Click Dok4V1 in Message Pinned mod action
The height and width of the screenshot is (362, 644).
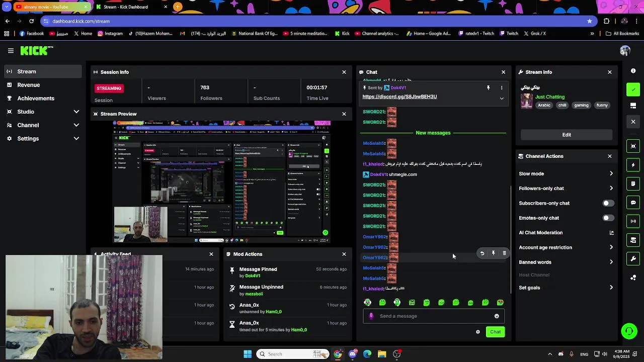coord(253,276)
